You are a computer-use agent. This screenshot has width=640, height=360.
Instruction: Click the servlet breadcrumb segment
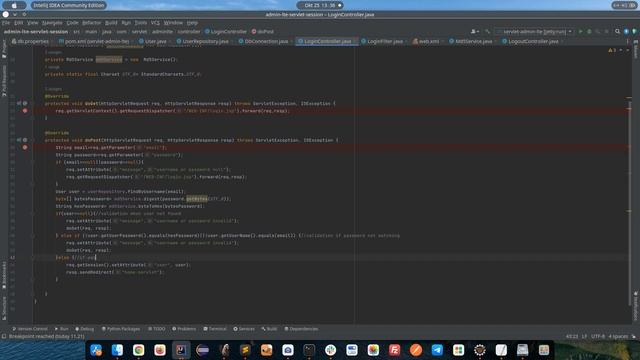pyautogui.click(x=139, y=31)
